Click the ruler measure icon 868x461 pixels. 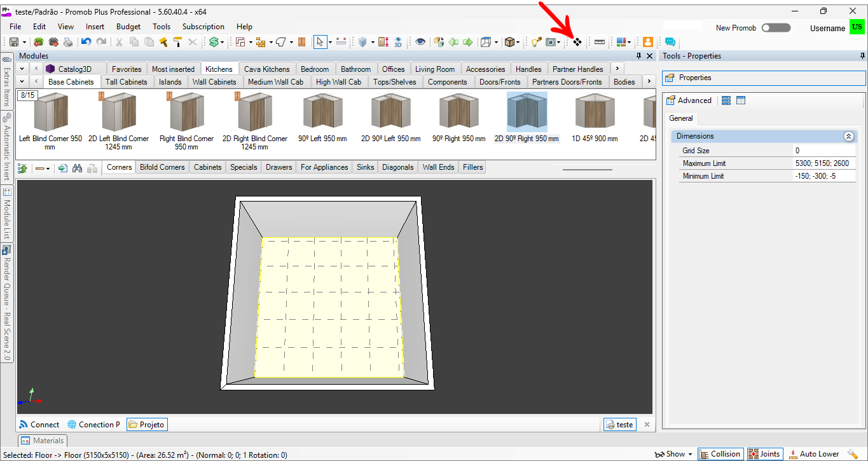(x=600, y=42)
